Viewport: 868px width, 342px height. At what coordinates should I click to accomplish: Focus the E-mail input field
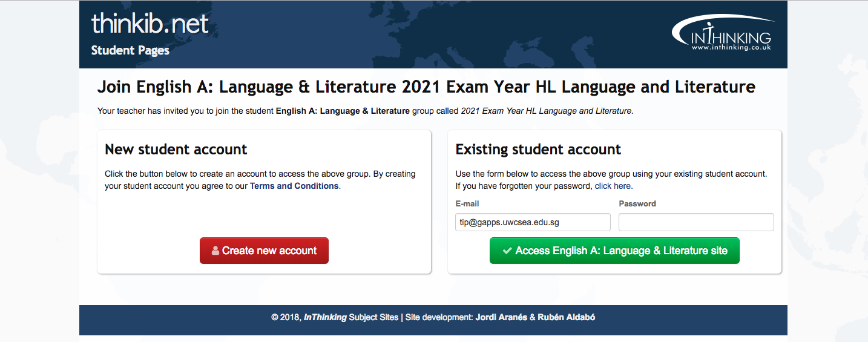tap(533, 222)
